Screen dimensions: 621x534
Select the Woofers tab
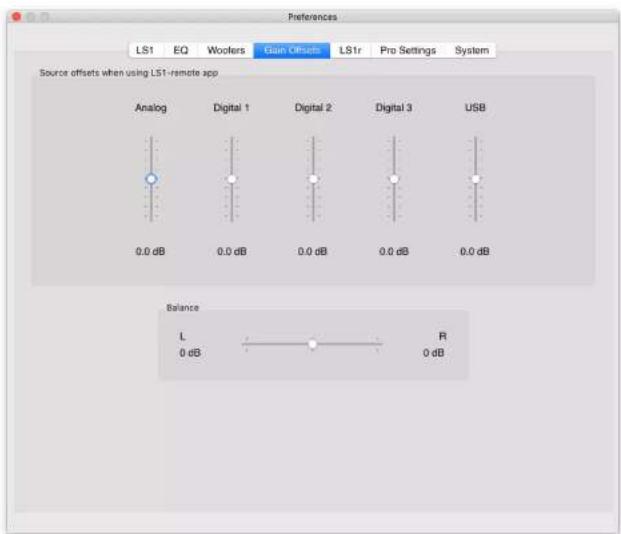click(x=226, y=50)
